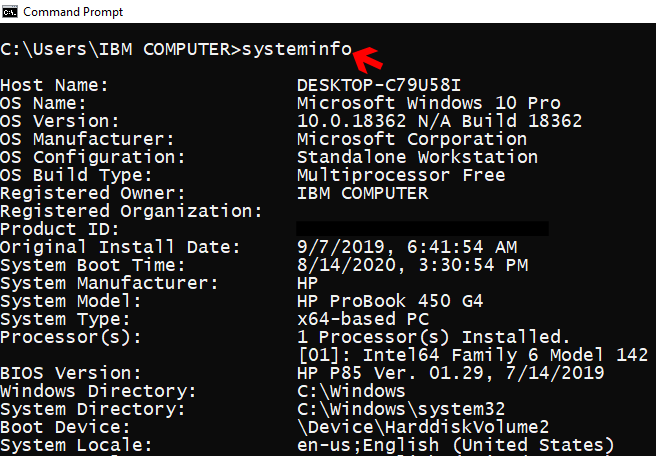
Task: Click the Intel64 Family 6 processor line
Action: tap(472, 355)
